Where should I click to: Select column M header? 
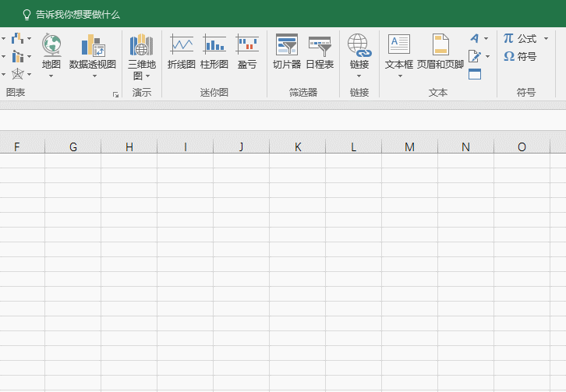(x=410, y=147)
